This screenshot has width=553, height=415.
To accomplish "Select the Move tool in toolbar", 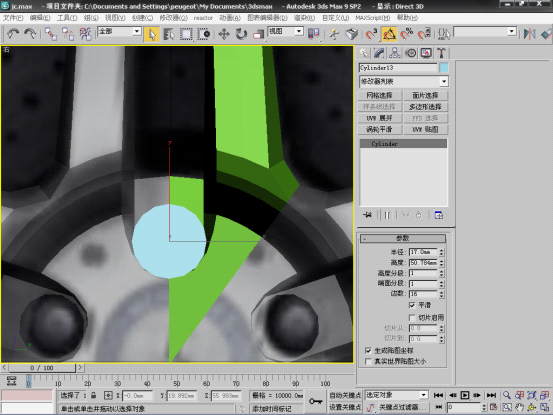I will [x=224, y=34].
